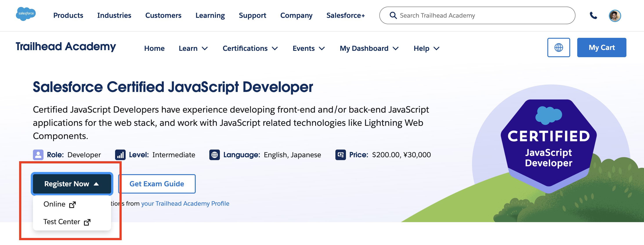Click the Language globe icon
Image resolution: width=644 pixels, height=245 pixels.
[215, 155]
